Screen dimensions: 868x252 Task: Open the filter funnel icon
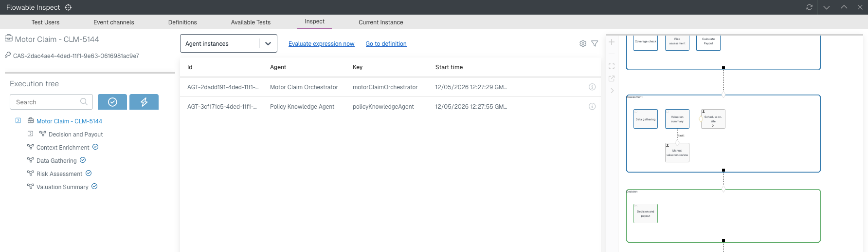[x=595, y=43]
